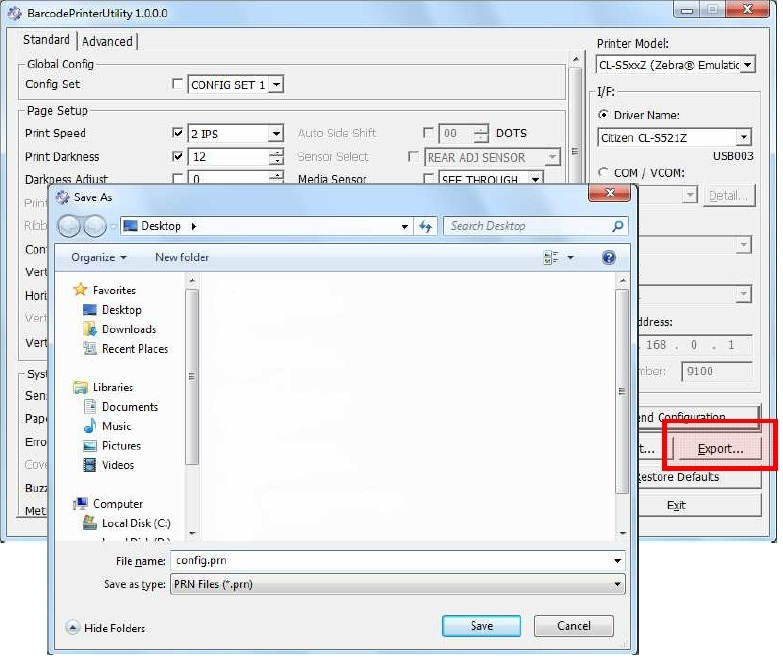Toggle the Print Speed checkbox
The height and width of the screenshot is (659, 783).
pyautogui.click(x=178, y=133)
